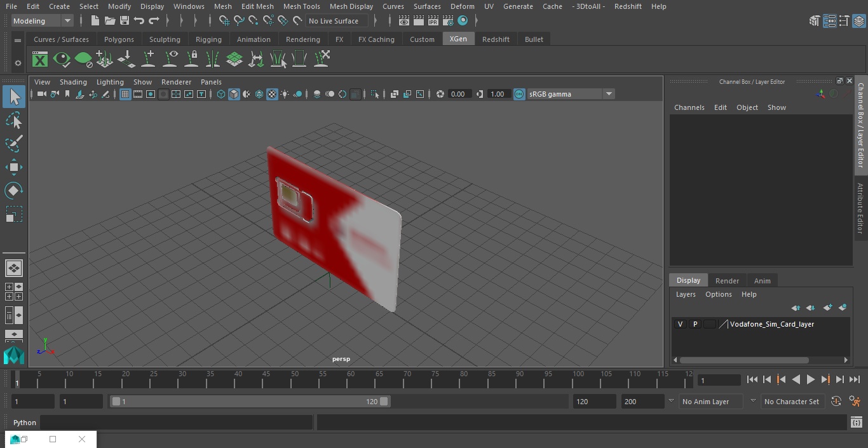Move selected layer up button
Image resolution: width=868 pixels, height=448 pixels.
[795, 308]
